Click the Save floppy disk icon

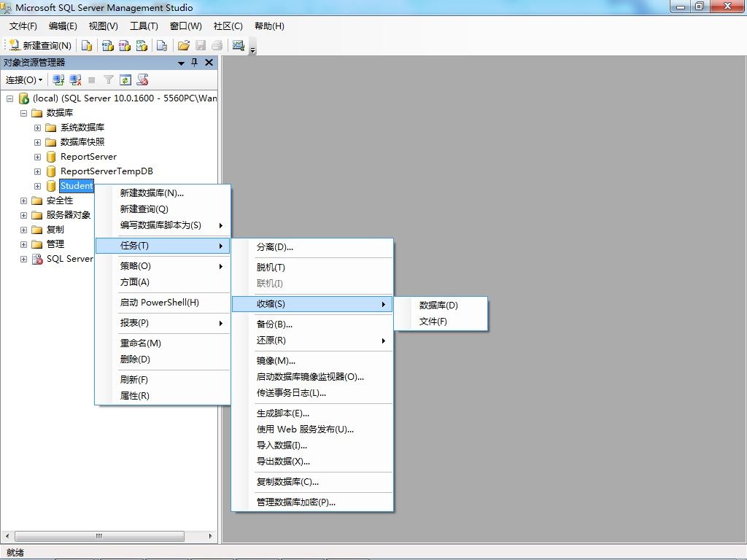tap(201, 45)
